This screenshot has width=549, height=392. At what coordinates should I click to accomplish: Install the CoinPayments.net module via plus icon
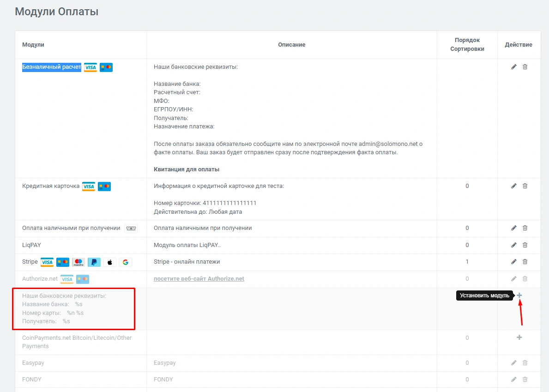coord(519,338)
